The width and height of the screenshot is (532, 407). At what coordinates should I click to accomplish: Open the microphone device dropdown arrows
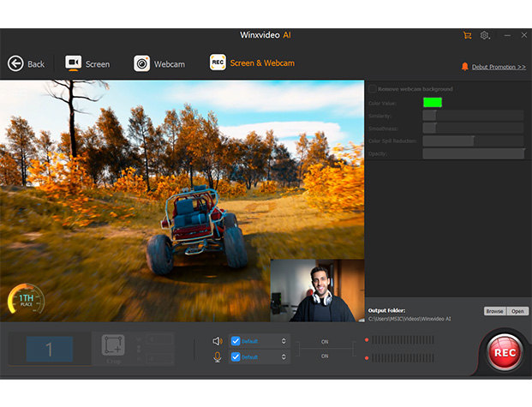pyautogui.click(x=284, y=356)
